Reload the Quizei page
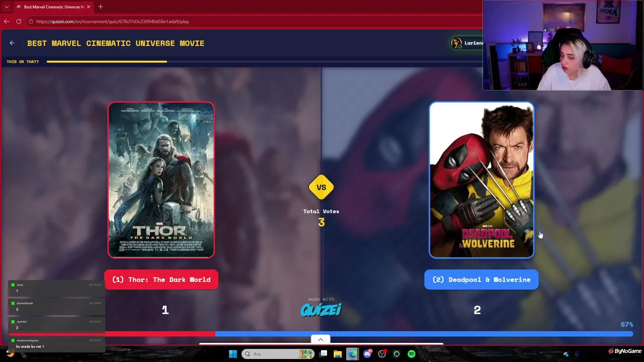The height and width of the screenshot is (362, 644). [19, 21]
